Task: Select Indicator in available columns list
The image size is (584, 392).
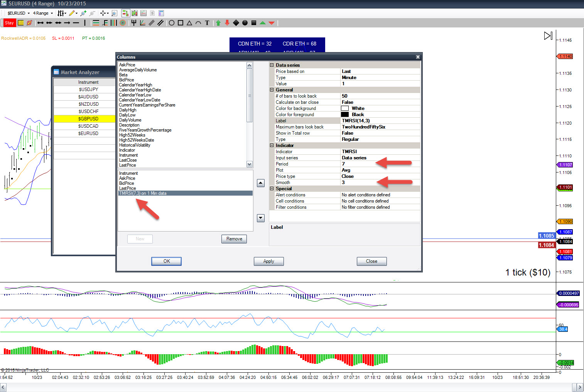Action: tap(127, 150)
